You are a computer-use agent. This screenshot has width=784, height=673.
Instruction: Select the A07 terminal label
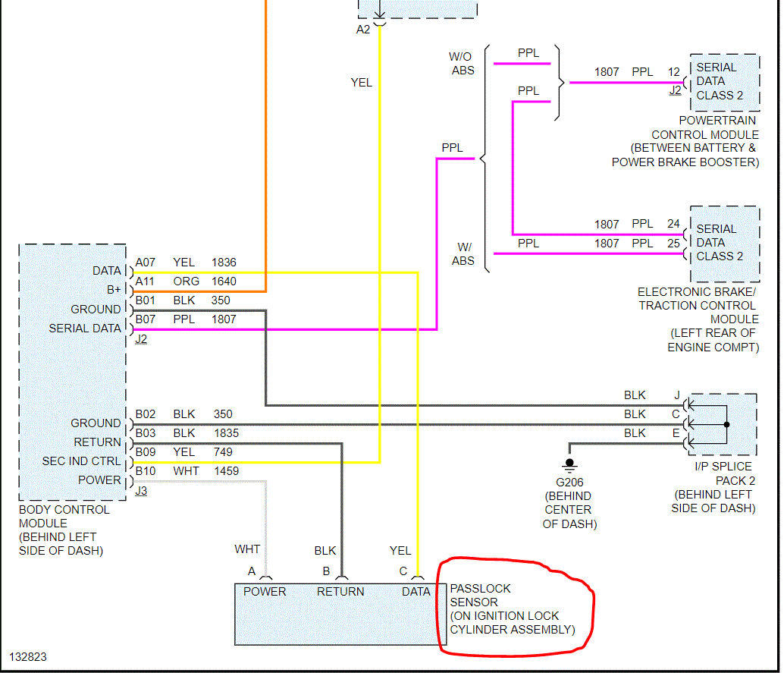coord(145,263)
